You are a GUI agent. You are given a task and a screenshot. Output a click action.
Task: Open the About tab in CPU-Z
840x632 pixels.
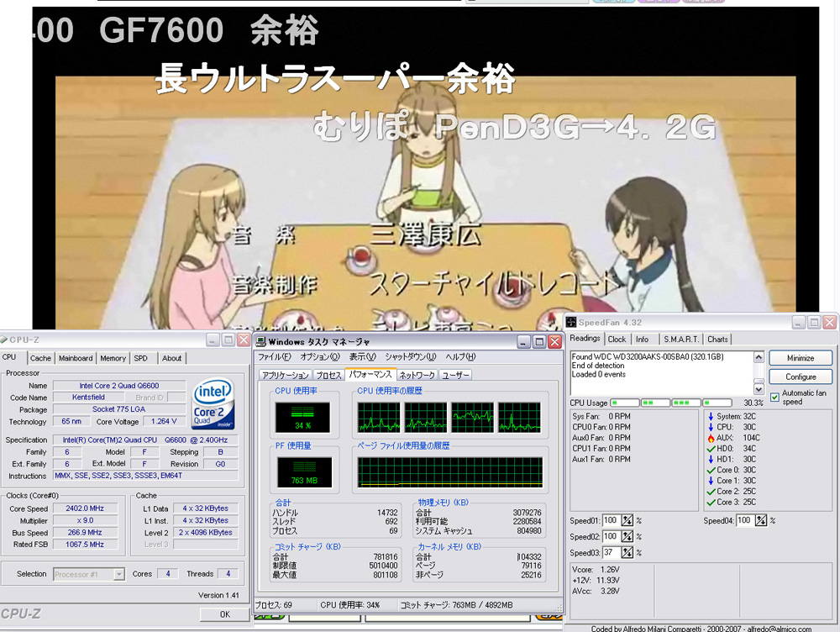pyautogui.click(x=171, y=358)
